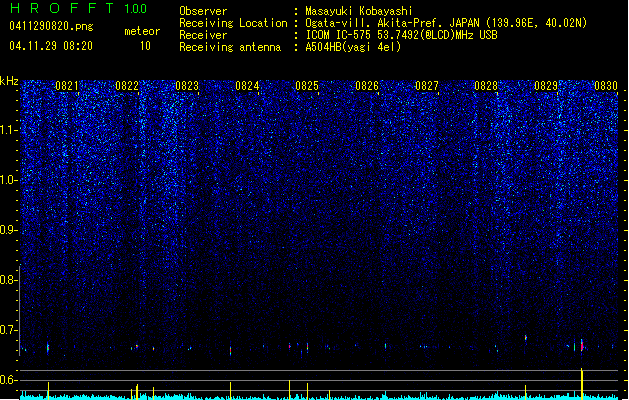Click the 0828 time marker
The width and height of the screenshot is (629, 400).
[486, 86]
